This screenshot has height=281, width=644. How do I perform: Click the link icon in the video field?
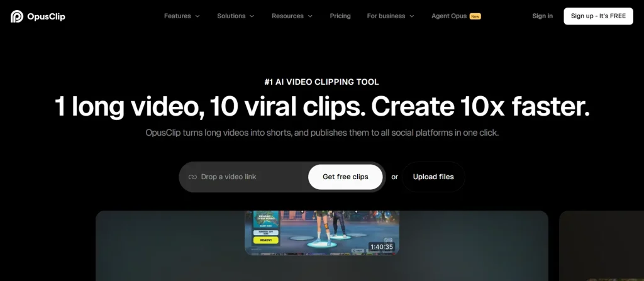point(192,177)
